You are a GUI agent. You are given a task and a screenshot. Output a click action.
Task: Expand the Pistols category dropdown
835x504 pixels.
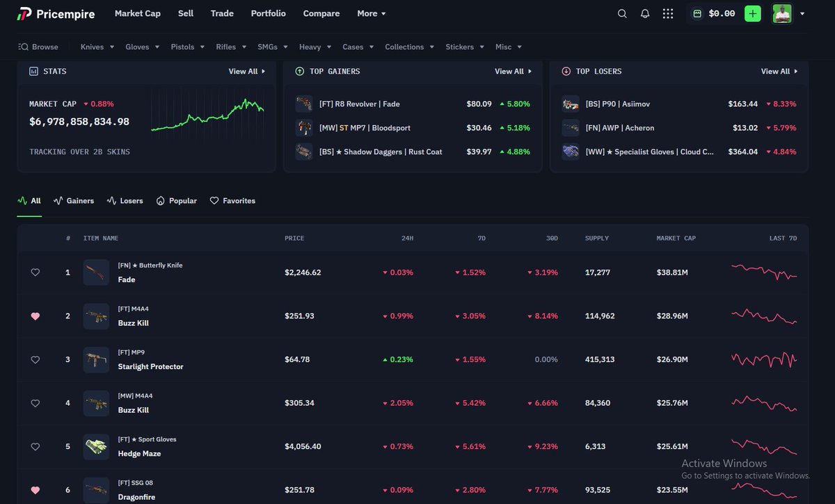click(188, 47)
